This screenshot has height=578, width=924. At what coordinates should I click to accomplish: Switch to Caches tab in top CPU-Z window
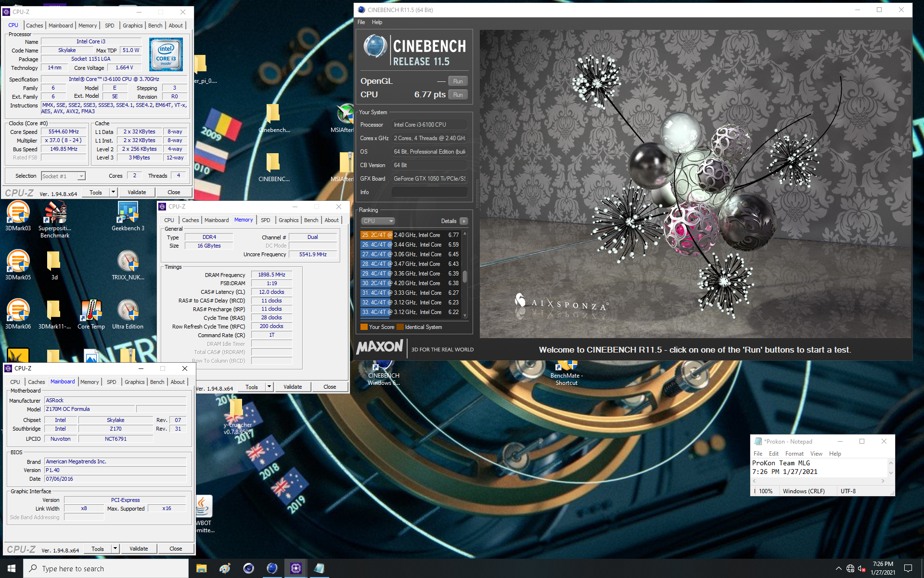click(x=35, y=26)
